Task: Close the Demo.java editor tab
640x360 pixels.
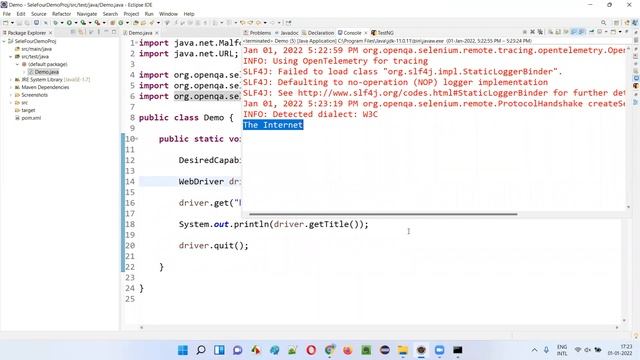Action: [x=157, y=33]
